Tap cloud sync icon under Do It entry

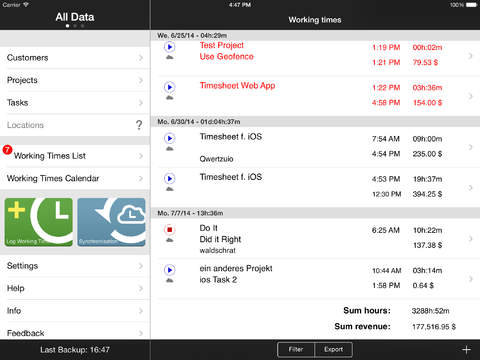pyautogui.click(x=170, y=240)
